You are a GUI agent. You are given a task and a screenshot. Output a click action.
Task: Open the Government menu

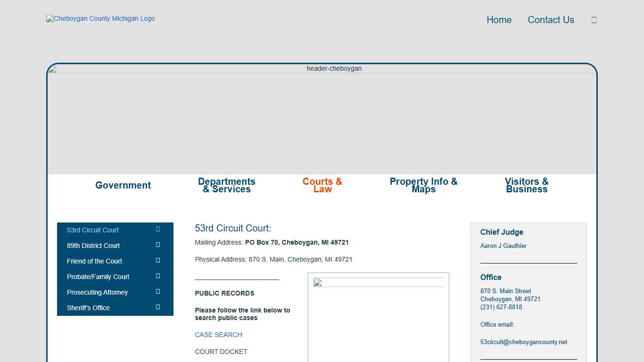[123, 185]
